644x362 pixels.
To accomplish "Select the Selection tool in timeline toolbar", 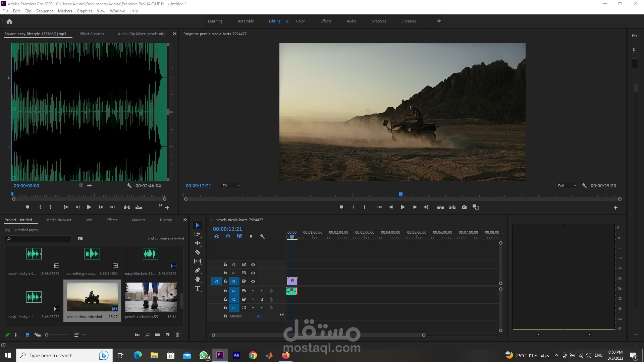I will pyautogui.click(x=198, y=225).
